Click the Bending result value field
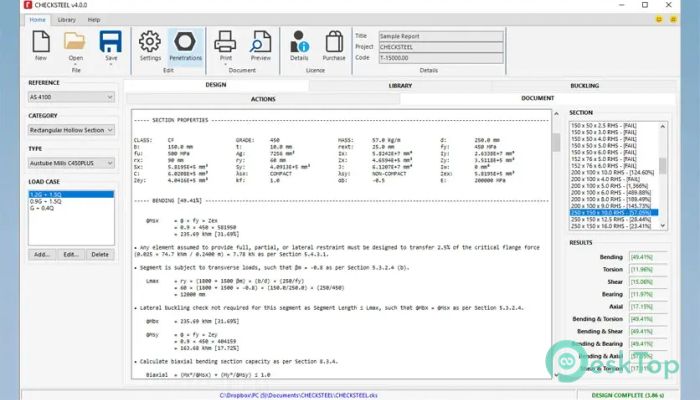 point(648,257)
